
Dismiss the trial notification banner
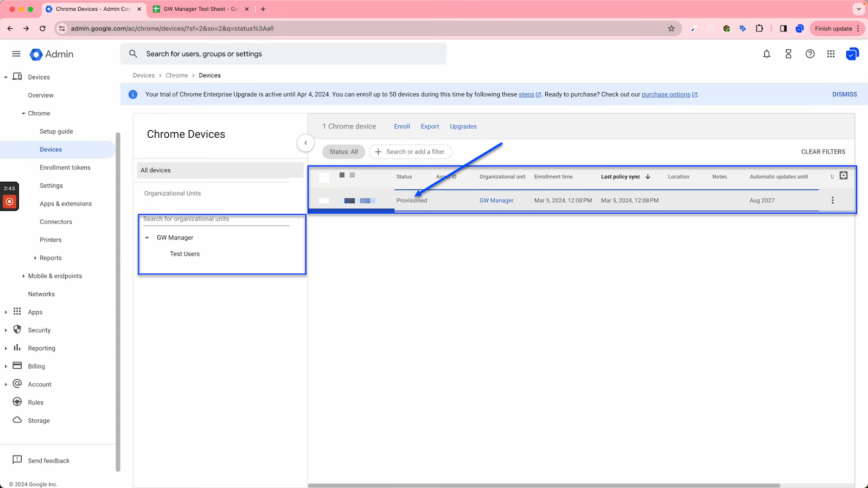tap(845, 94)
